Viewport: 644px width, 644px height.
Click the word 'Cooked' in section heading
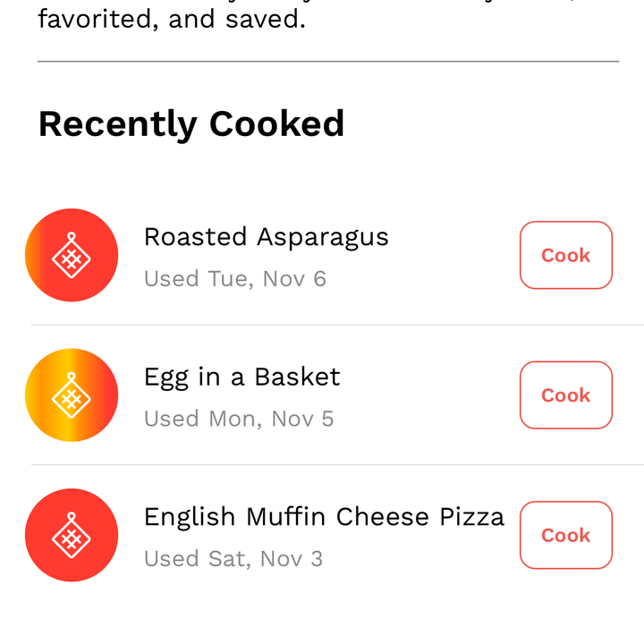[x=276, y=123]
